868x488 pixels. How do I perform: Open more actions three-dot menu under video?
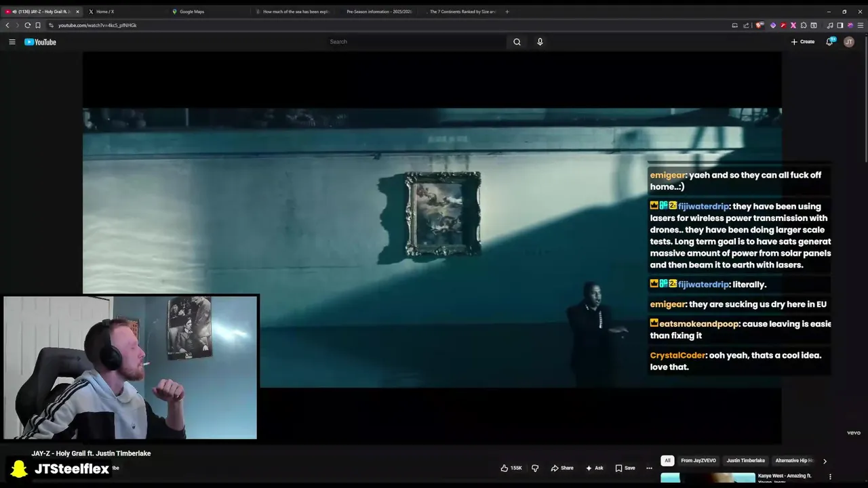pyautogui.click(x=649, y=468)
